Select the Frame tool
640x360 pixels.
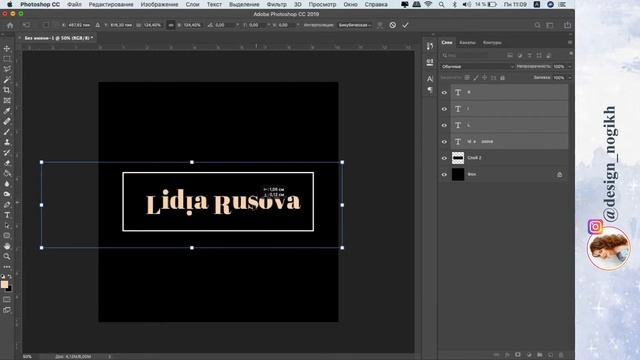pyautogui.click(x=7, y=100)
